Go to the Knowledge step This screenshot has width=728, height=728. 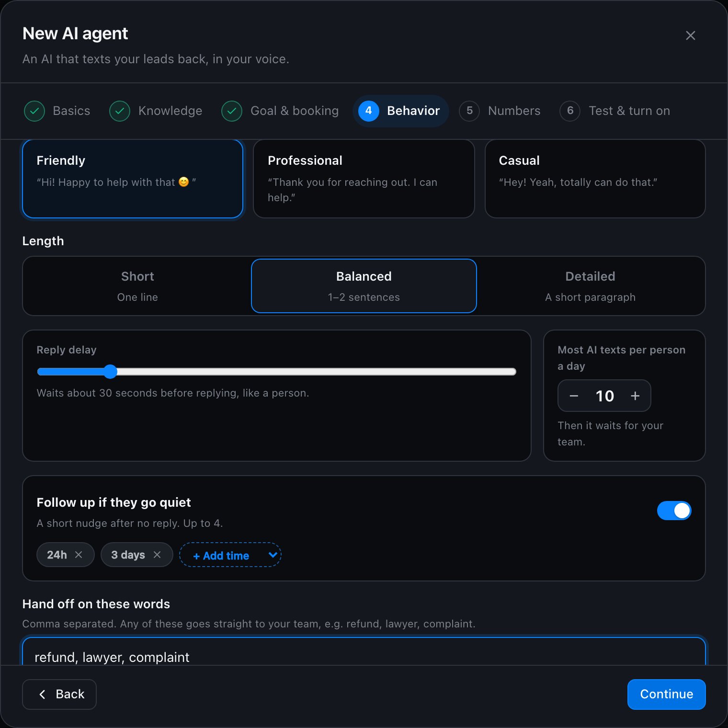[156, 111]
